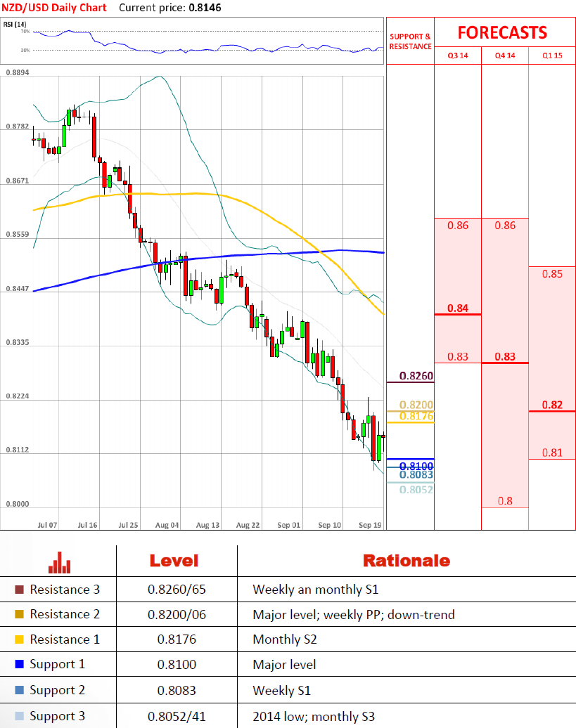This screenshot has width=576, height=728.
Task: Click the Jul 07 date axis label
Action: pyautogui.click(x=47, y=525)
